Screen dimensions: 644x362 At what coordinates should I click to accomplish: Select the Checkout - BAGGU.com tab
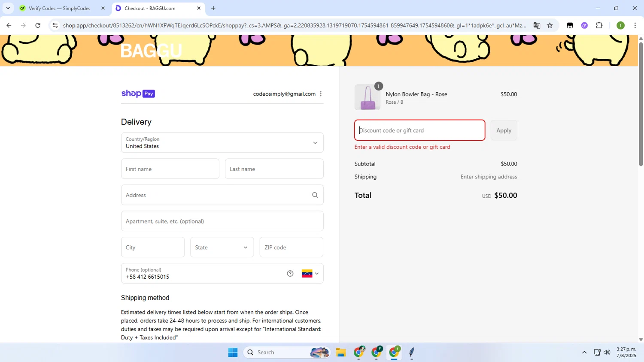[150, 8]
